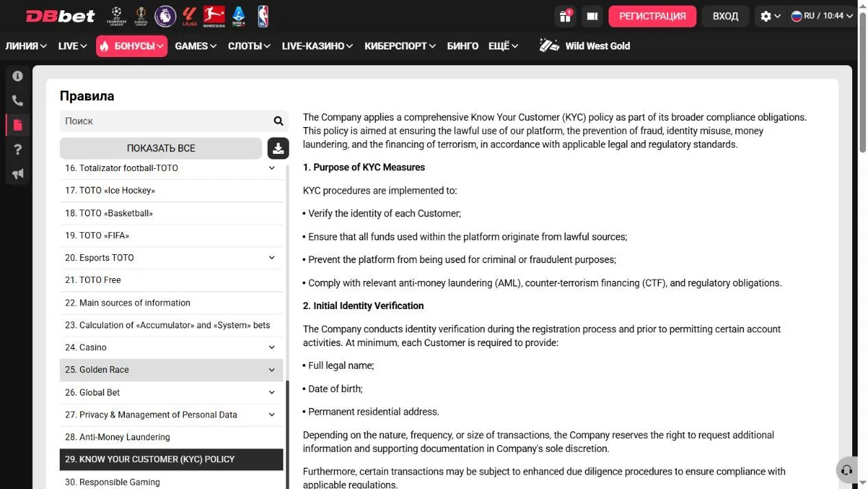Open the Wild West Gold promo link
The height and width of the screenshot is (489, 868).
585,46
